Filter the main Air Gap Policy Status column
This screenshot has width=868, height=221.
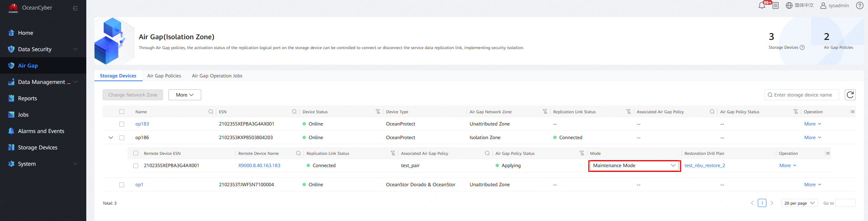[x=796, y=112]
